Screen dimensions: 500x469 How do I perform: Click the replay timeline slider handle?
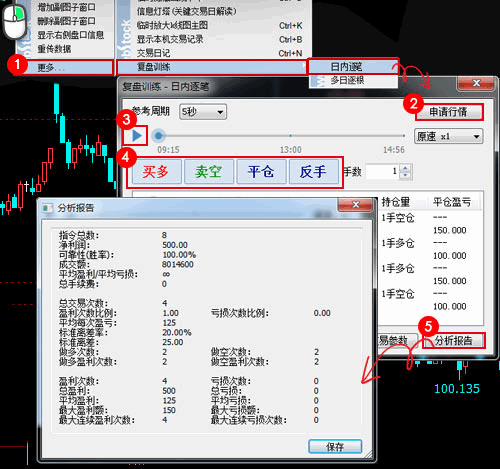(x=159, y=136)
